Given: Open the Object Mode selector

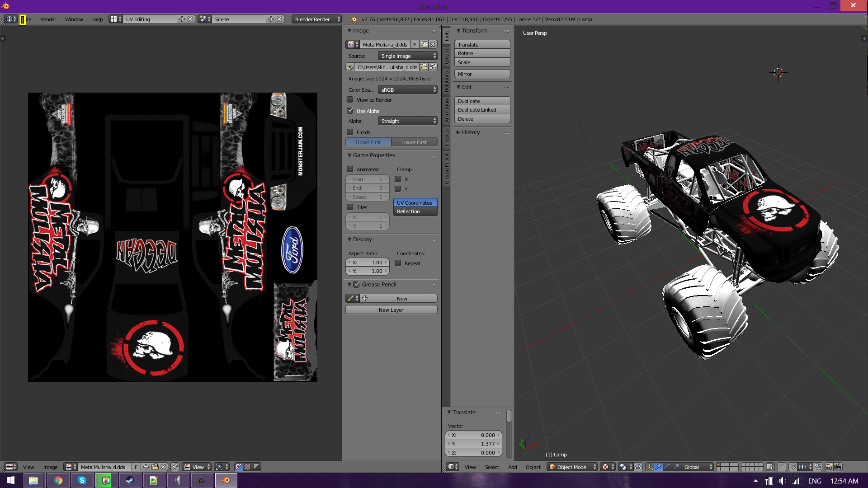Looking at the screenshot, I should click(x=572, y=467).
